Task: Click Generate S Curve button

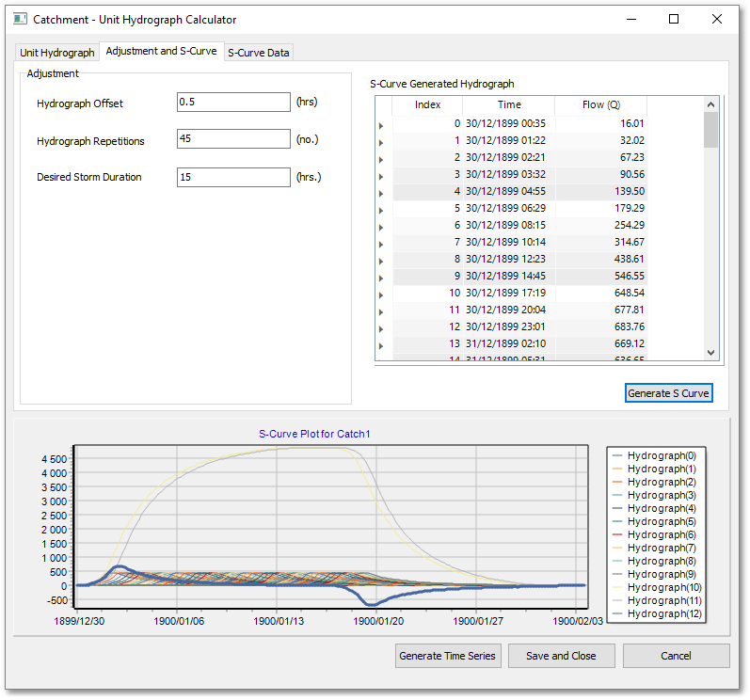Action: click(x=668, y=393)
